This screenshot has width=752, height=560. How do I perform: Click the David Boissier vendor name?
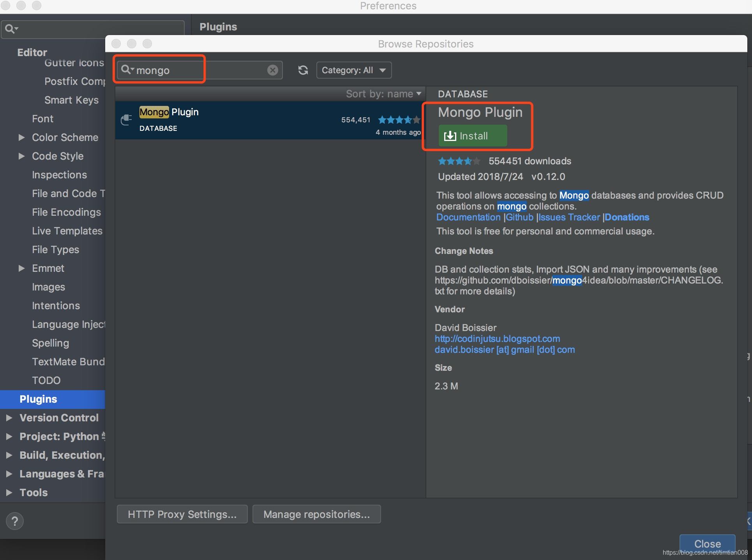[466, 328]
